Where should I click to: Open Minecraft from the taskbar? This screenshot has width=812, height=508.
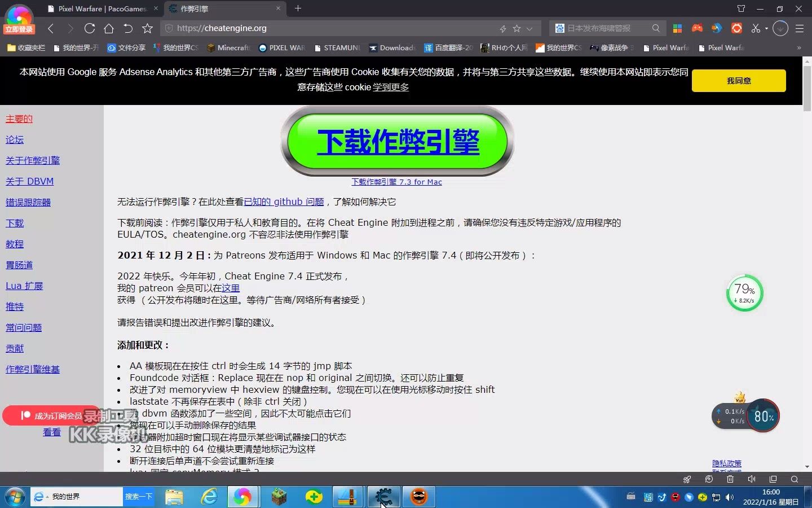tap(278, 497)
